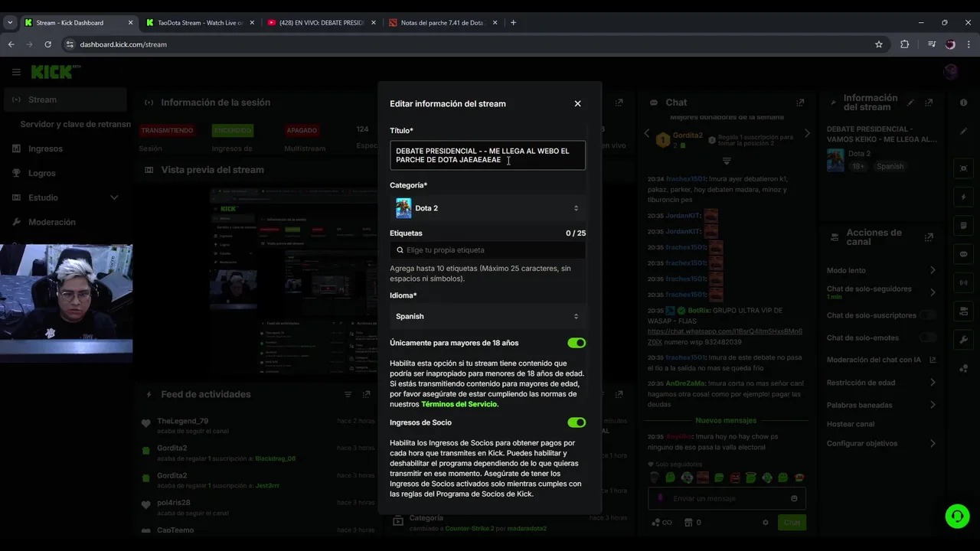Image resolution: width=980 pixels, height=551 pixels.
Task: Open Logros in the sidebar
Action: click(64, 173)
